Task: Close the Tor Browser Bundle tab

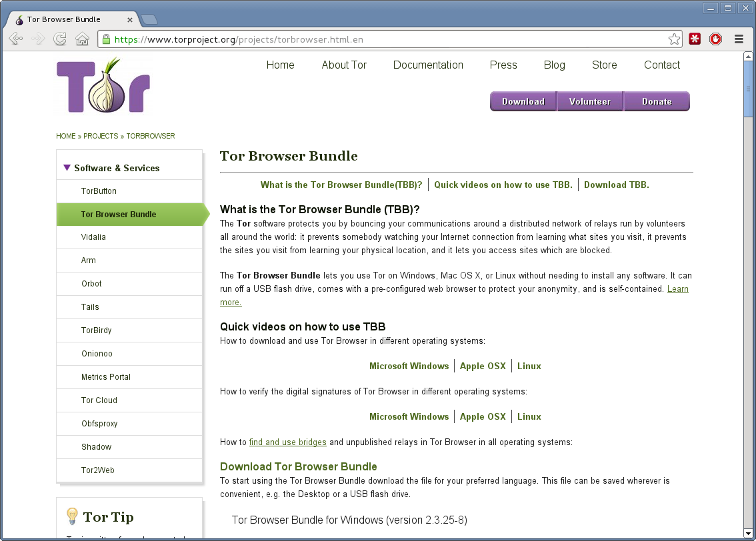Action: (130, 20)
